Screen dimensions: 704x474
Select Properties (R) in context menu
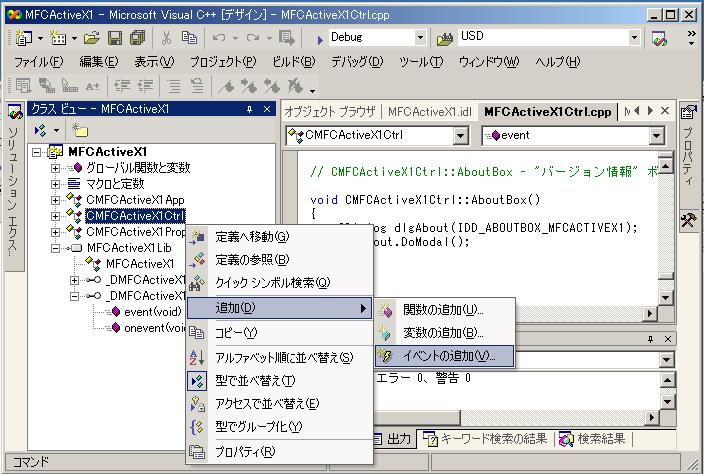(279, 452)
